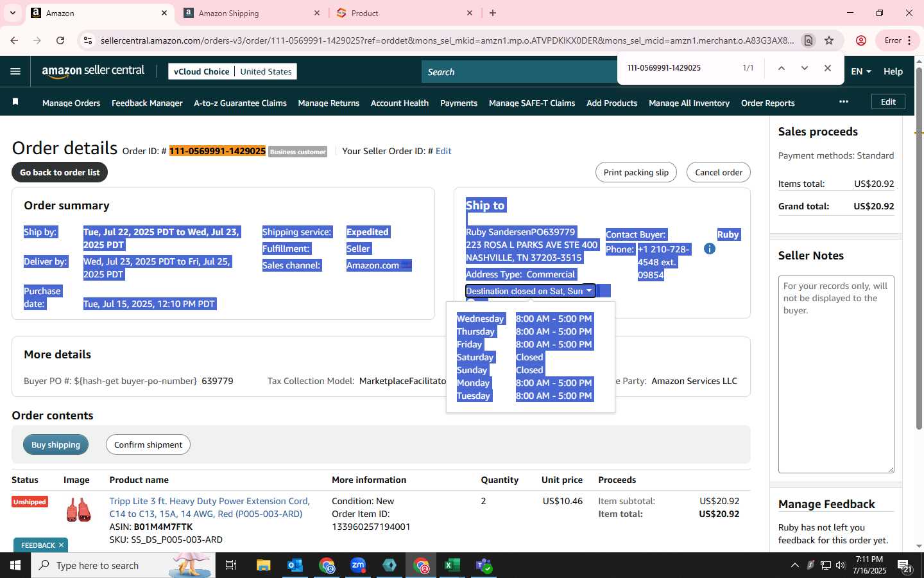Open the tab search dropdown arrow
Screen dimensions: 924x578
[x=12, y=13]
